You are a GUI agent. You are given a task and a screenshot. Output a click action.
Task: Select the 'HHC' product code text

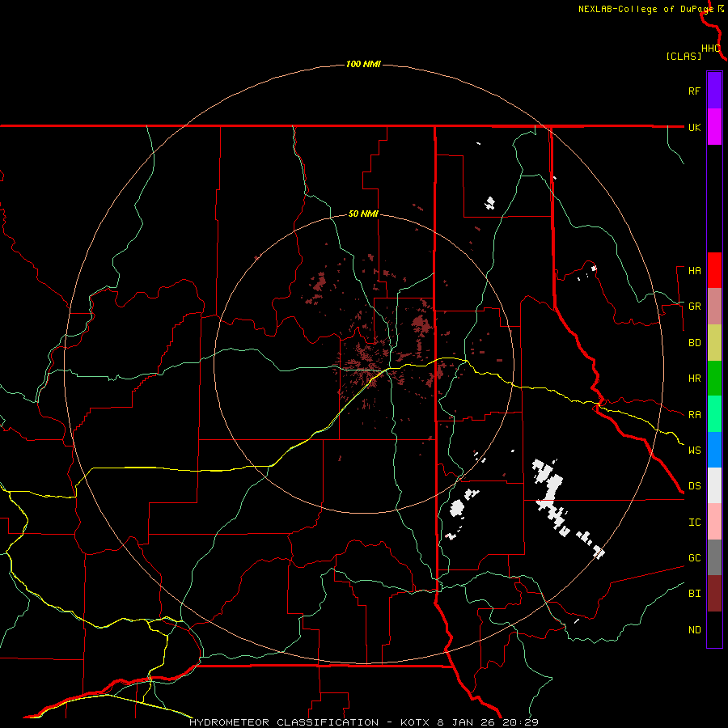point(710,49)
